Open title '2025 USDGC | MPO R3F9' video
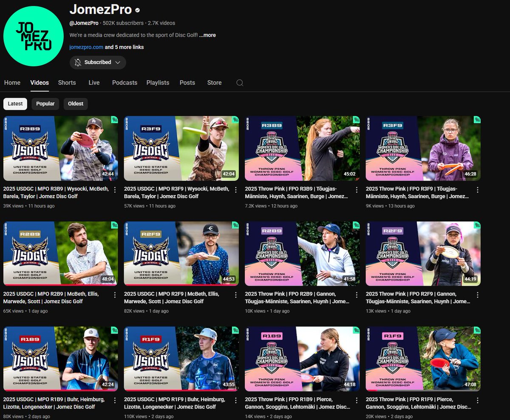 click(x=176, y=193)
